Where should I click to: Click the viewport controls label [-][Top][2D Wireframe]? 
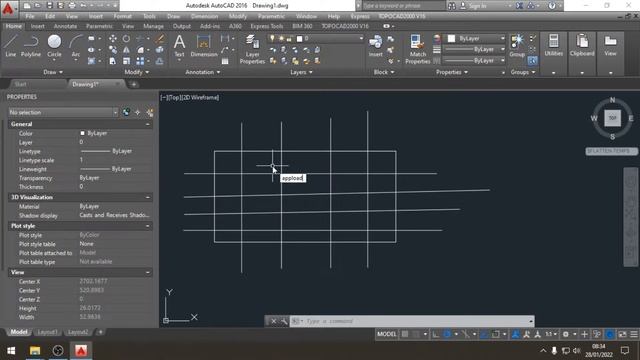click(189, 98)
